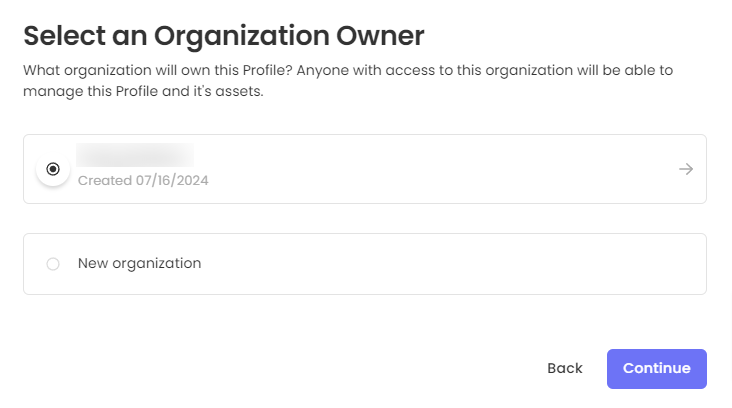Select the radio button for the existing organization
The width and height of the screenshot is (732, 408).
pos(53,169)
